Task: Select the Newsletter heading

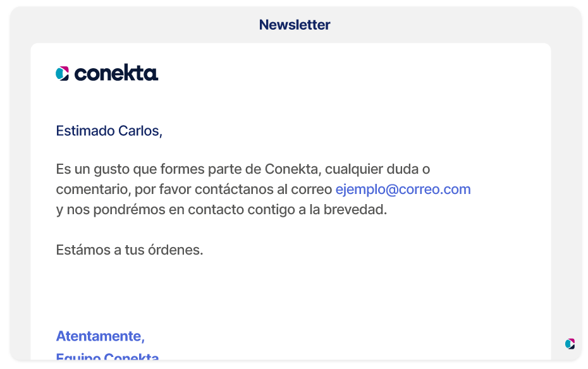Action: tap(295, 25)
